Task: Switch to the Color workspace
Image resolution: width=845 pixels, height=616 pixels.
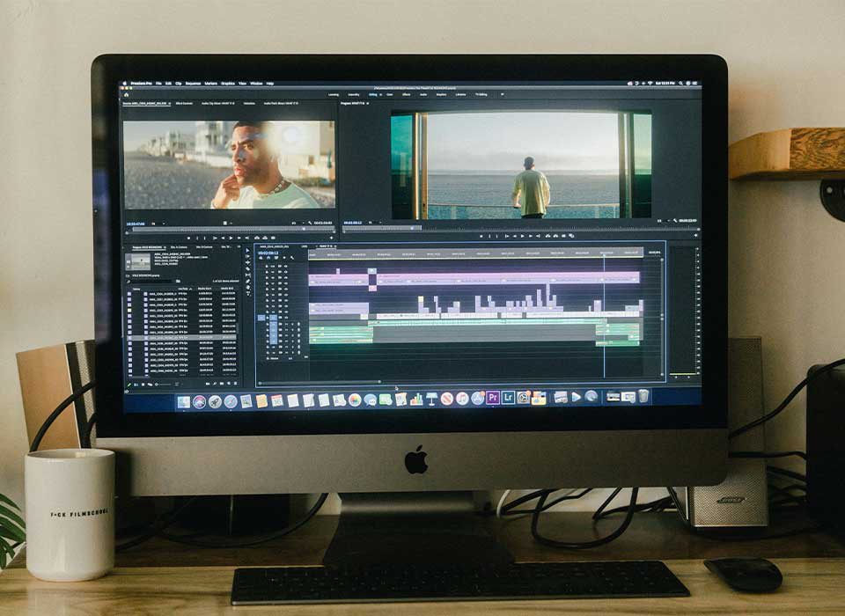Action: (388, 93)
